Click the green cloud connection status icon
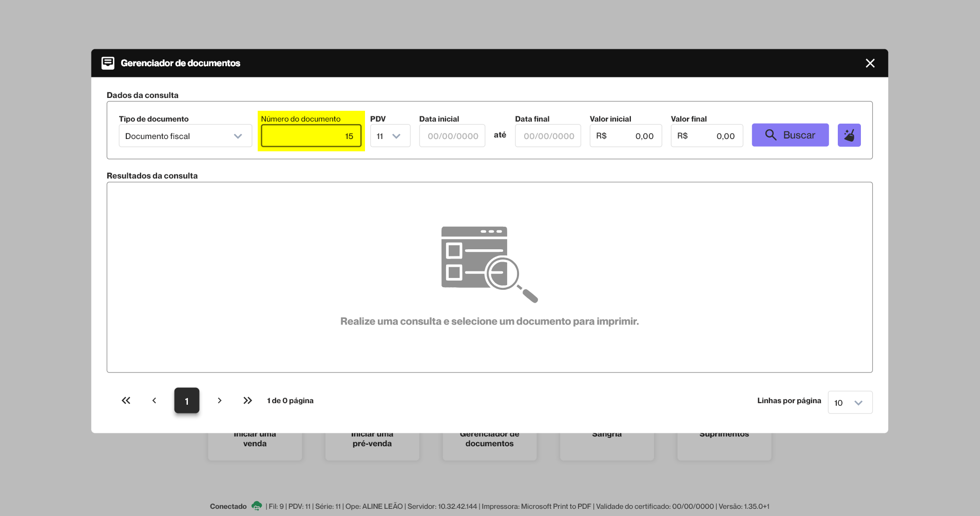Image resolution: width=980 pixels, height=516 pixels. point(257,506)
